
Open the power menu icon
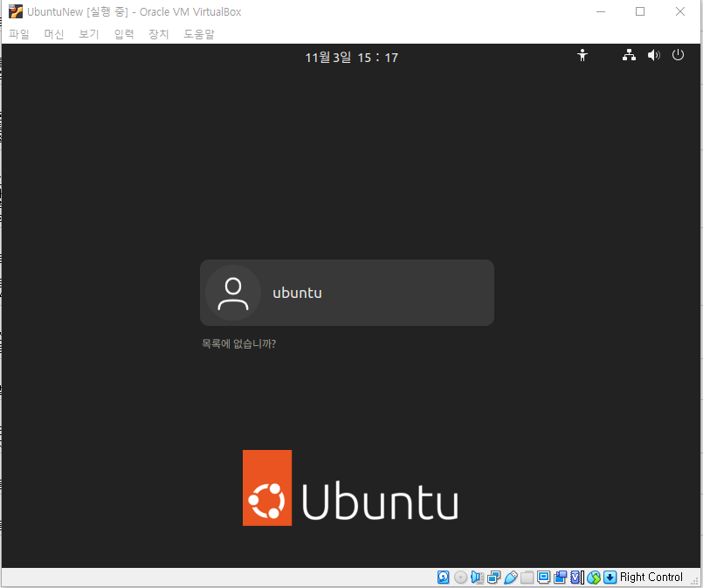(x=678, y=55)
